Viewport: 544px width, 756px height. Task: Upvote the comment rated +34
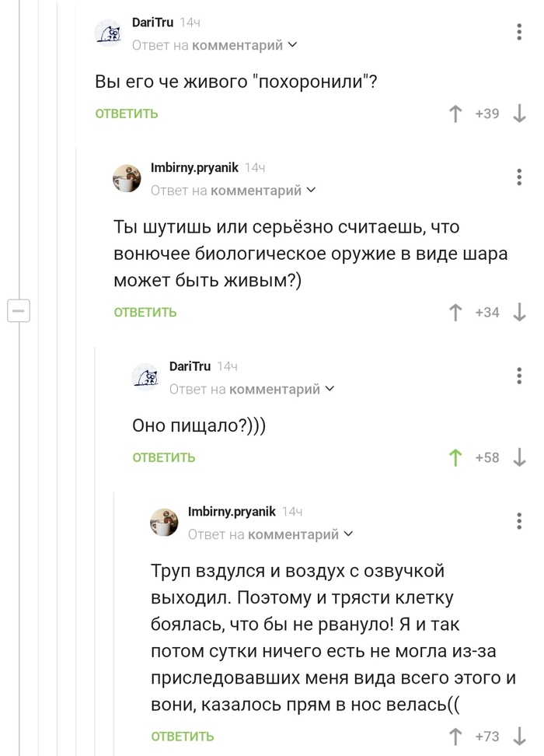[456, 313]
